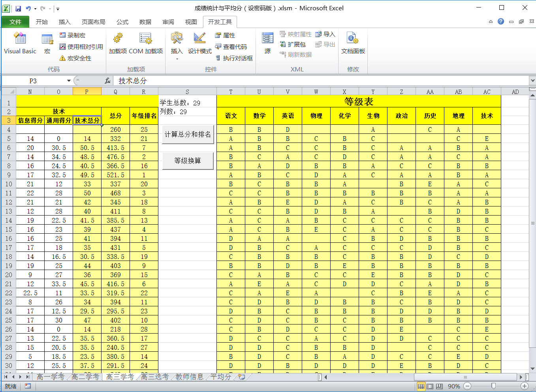Open Customize Quick Access Toolbar dropdown
Screen dimensions: 536x392
click(x=58, y=8)
